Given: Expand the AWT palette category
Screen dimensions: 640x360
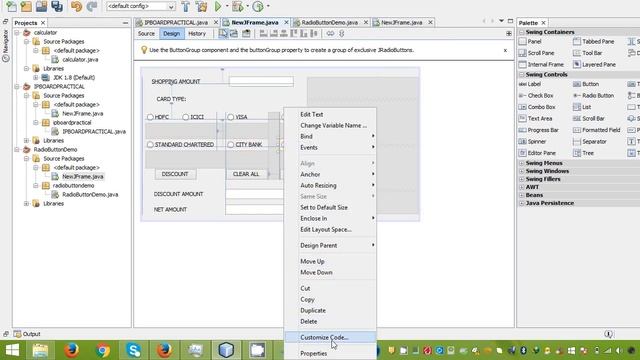Looking at the screenshot, I should 522,187.
